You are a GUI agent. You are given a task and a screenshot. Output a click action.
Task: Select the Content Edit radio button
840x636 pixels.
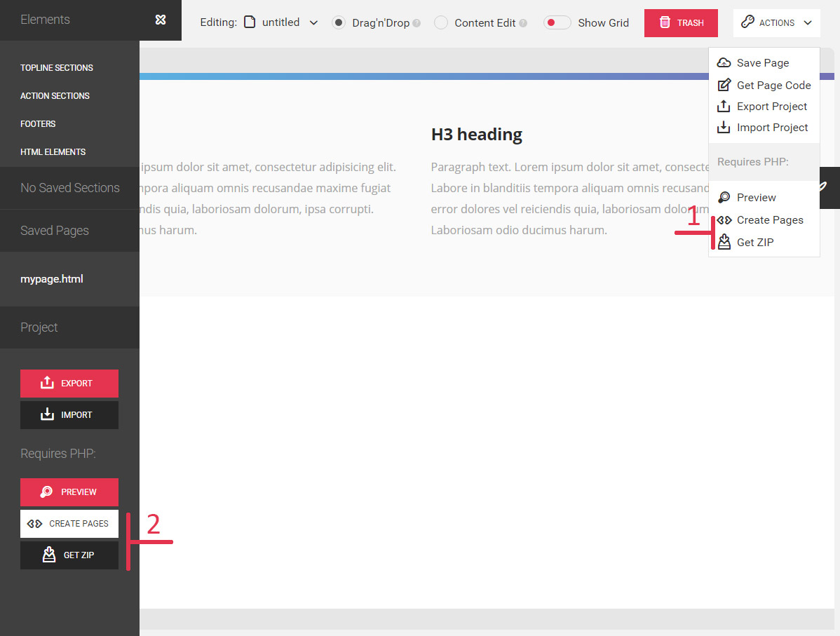click(x=441, y=22)
